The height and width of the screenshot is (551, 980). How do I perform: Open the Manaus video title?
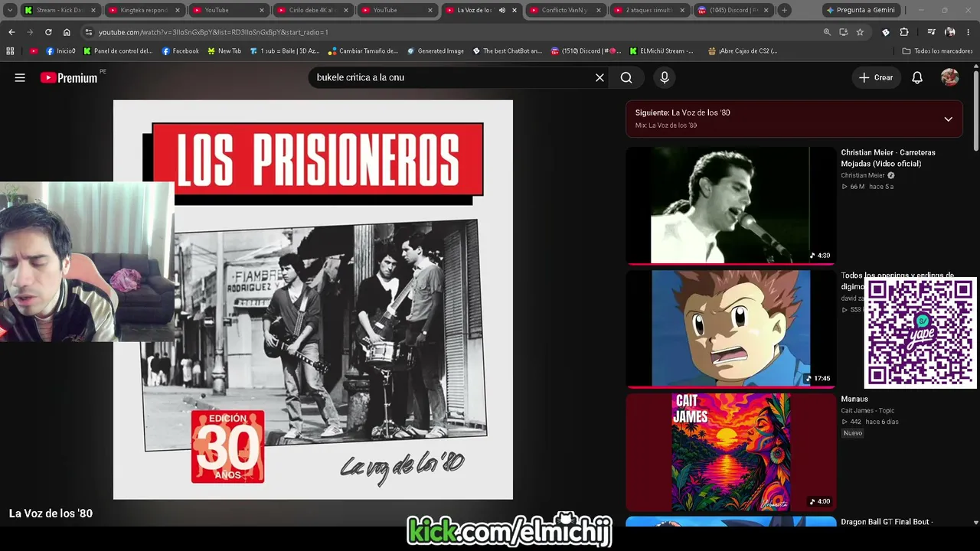854,399
